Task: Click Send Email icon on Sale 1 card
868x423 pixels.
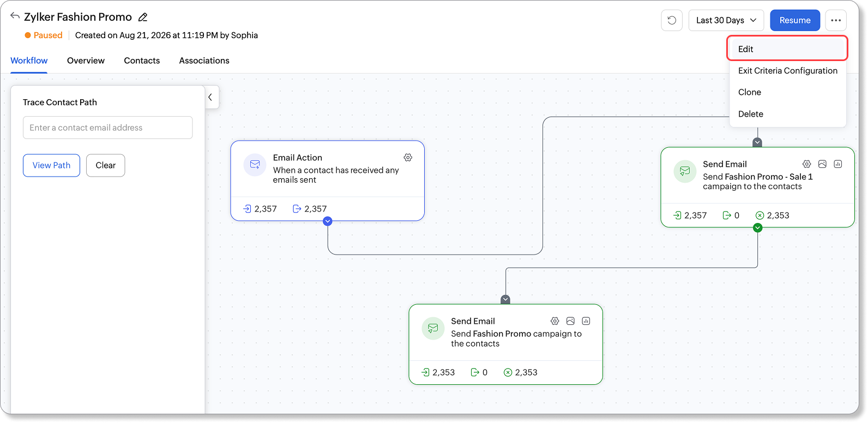Action: (685, 171)
